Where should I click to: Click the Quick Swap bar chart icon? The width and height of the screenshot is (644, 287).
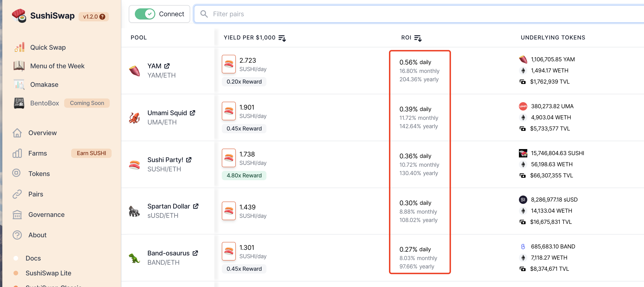(x=19, y=47)
